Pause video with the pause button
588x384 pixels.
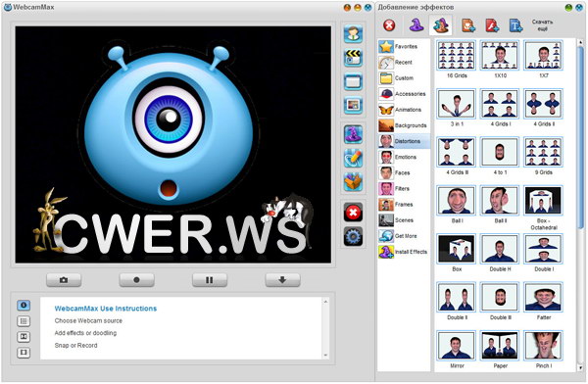210,280
